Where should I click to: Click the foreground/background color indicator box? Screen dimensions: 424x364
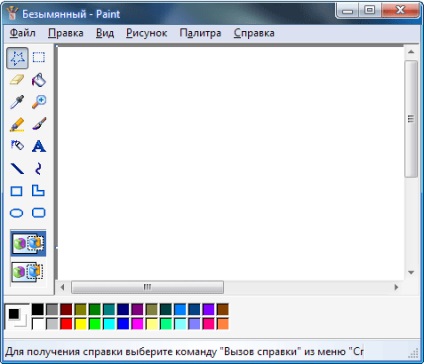point(17,317)
